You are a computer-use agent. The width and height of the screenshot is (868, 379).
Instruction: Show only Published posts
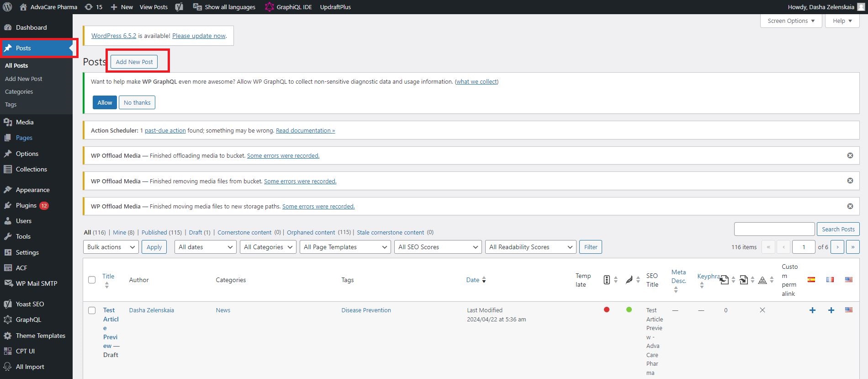tap(154, 232)
